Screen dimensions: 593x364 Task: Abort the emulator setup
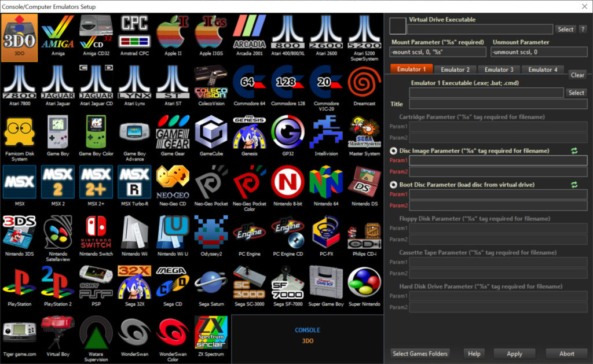point(566,354)
